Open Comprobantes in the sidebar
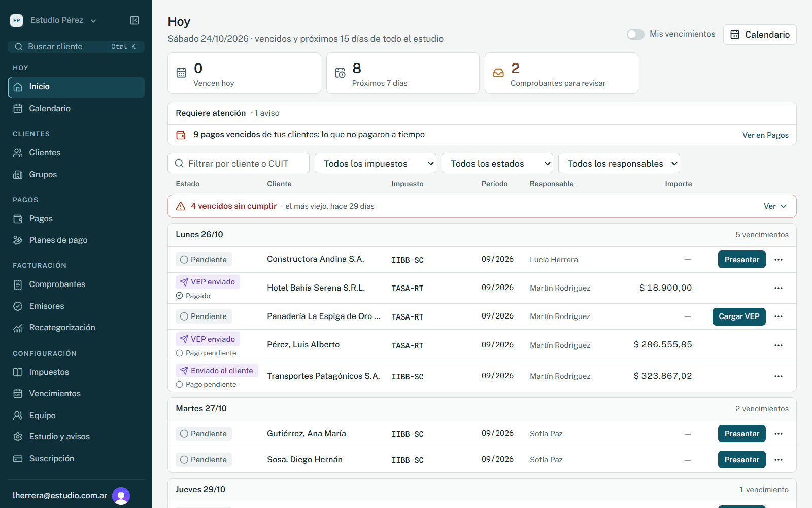The height and width of the screenshot is (508, 812). pos(76,284)
